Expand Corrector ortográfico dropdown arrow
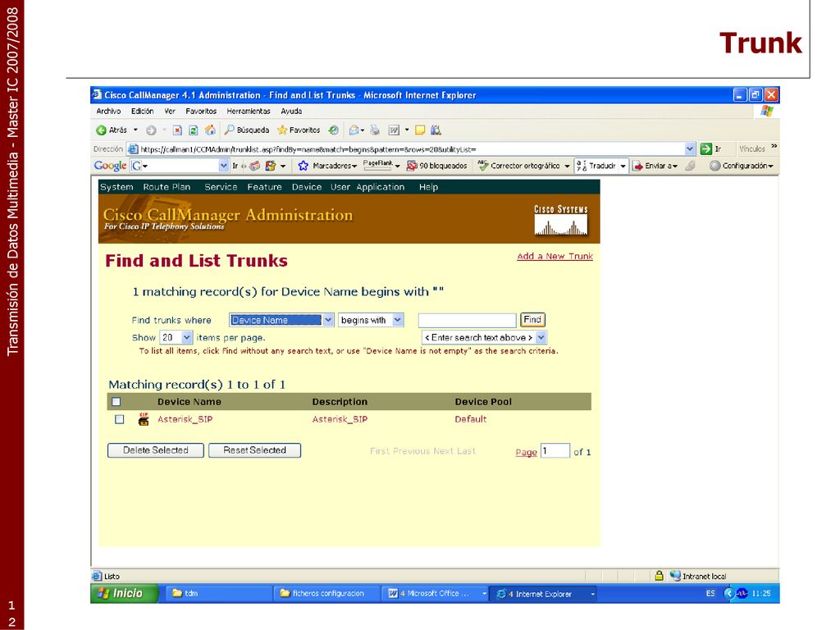 pyautogui.click(x=568, y=166)
